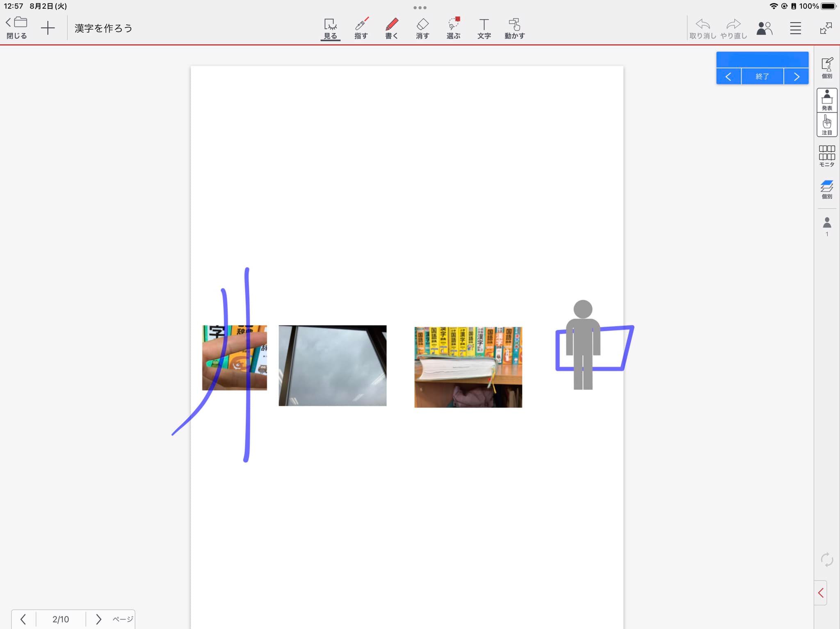840x629 pixels.
Task: Toggle the 注目 attention mode
Action: pyautogui.click(x=827, y=125)
